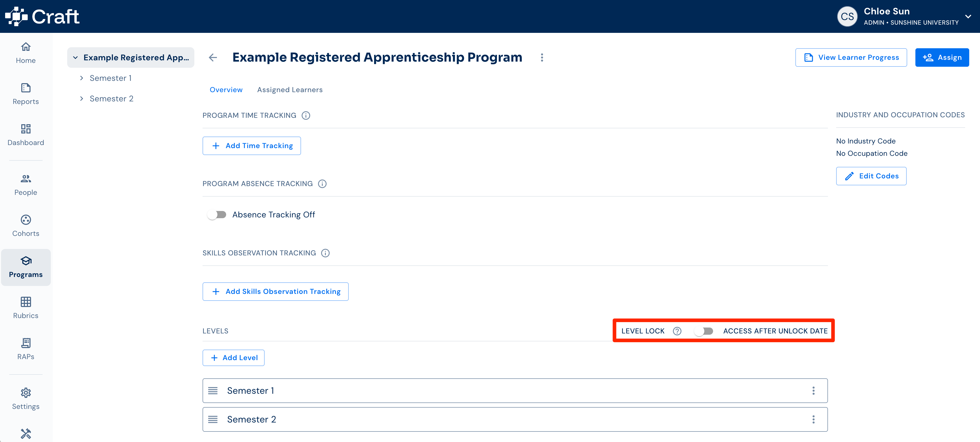
Task: Click the Add Time Tracking button
Action: 252,146
